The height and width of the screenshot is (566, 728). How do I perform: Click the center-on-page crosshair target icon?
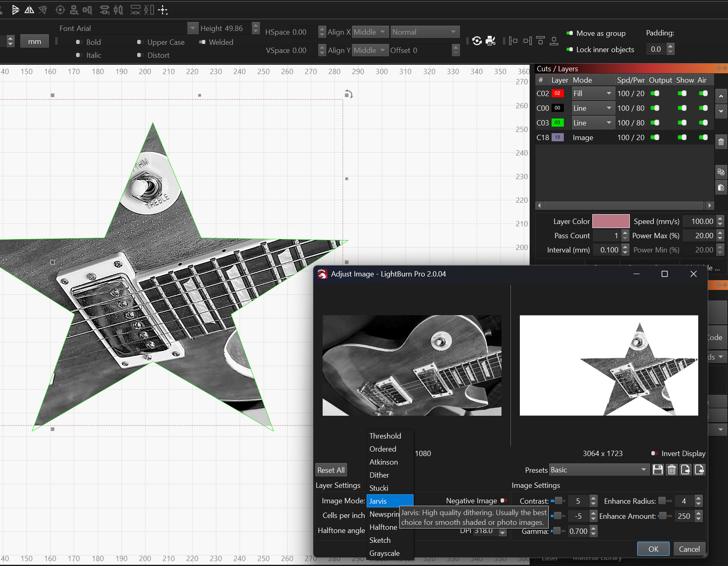(x=60, y=10)
